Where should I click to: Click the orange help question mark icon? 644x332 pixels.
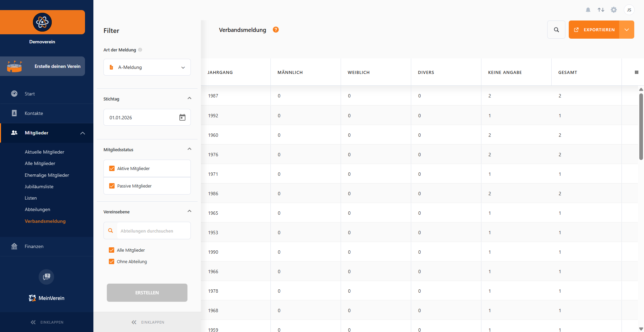pos(276,30)
